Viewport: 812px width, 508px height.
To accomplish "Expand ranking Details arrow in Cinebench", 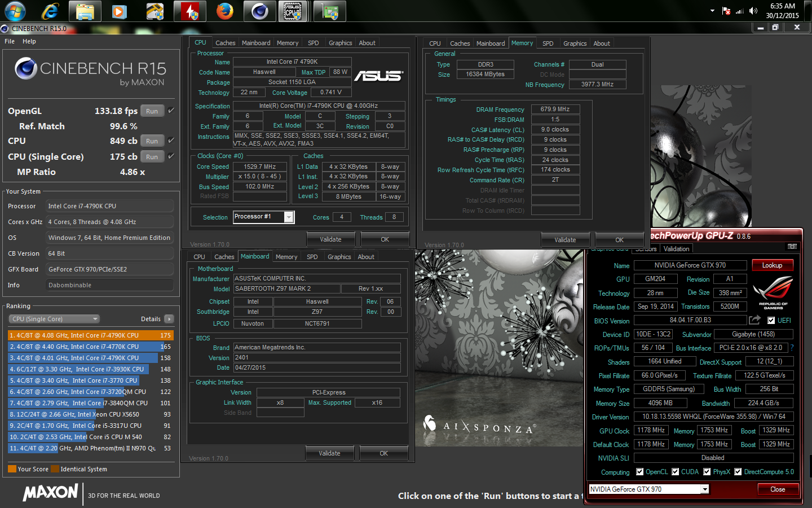I will click(x=169, y=319).
